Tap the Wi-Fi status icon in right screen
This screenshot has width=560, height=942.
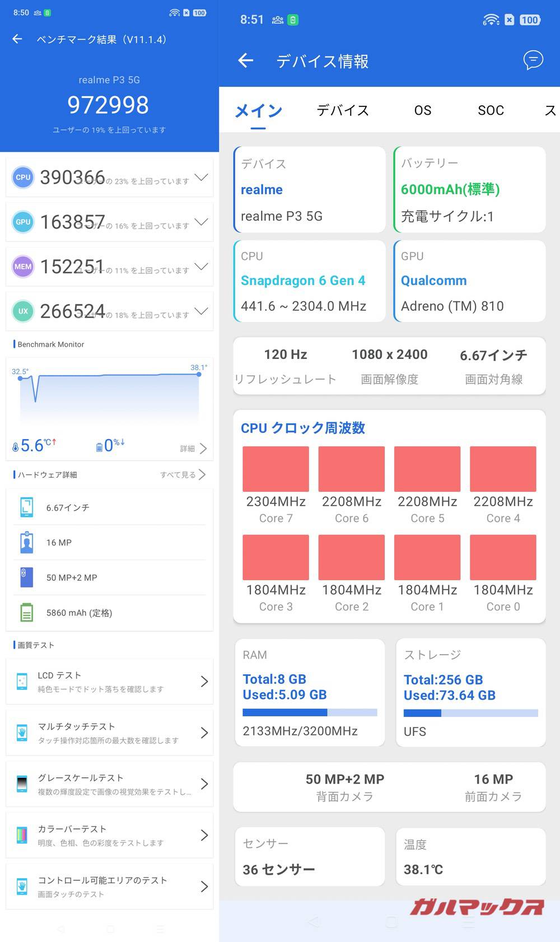tap(491, 20)
